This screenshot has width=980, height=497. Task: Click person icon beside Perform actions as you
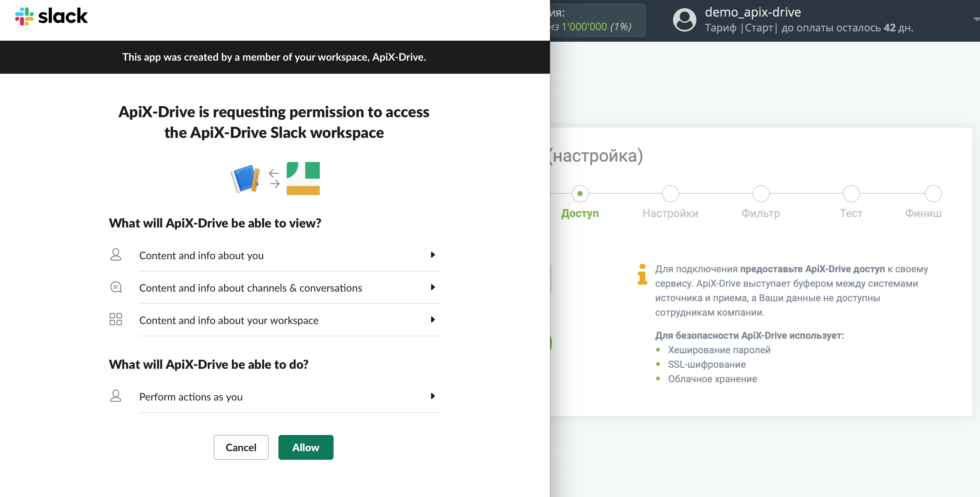(116, 396)
